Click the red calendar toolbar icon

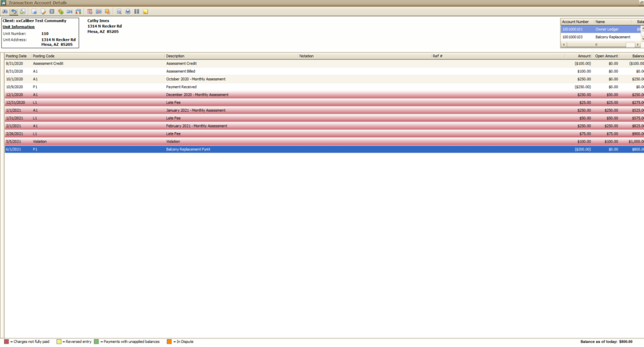(x=89, y=11)
